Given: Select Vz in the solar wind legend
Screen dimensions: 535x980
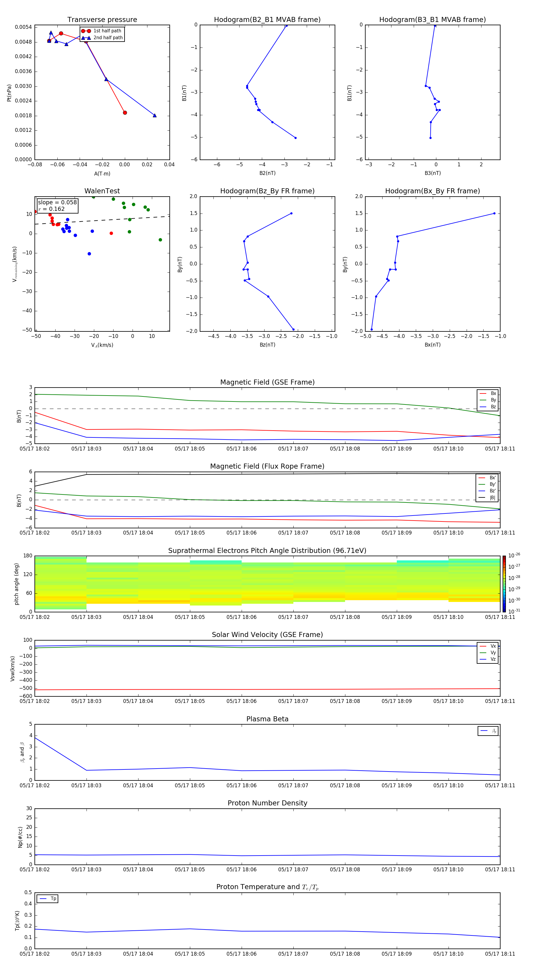Looking at the screenshot, I should pos(488,659).
